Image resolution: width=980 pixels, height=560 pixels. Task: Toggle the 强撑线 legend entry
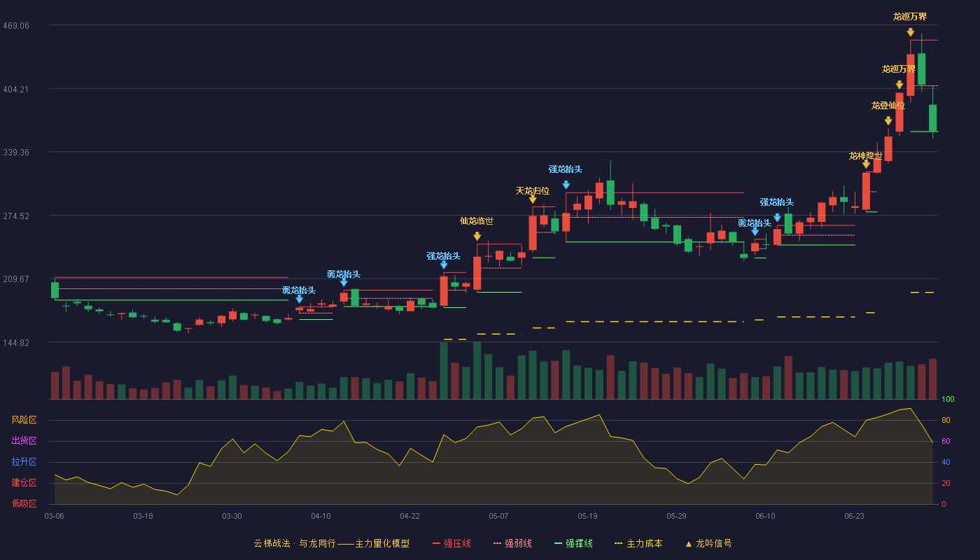(573, 543)
